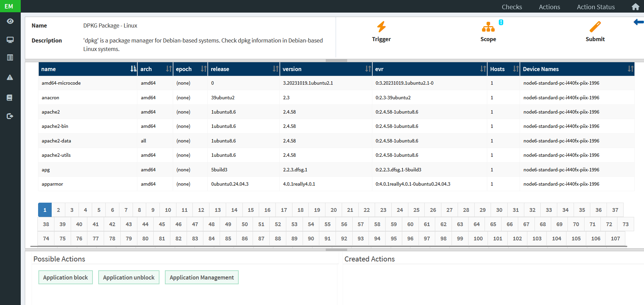Viewport: 644px width, 305px height.
Task: Select the apparmor package name
Action: coord(52,184)
